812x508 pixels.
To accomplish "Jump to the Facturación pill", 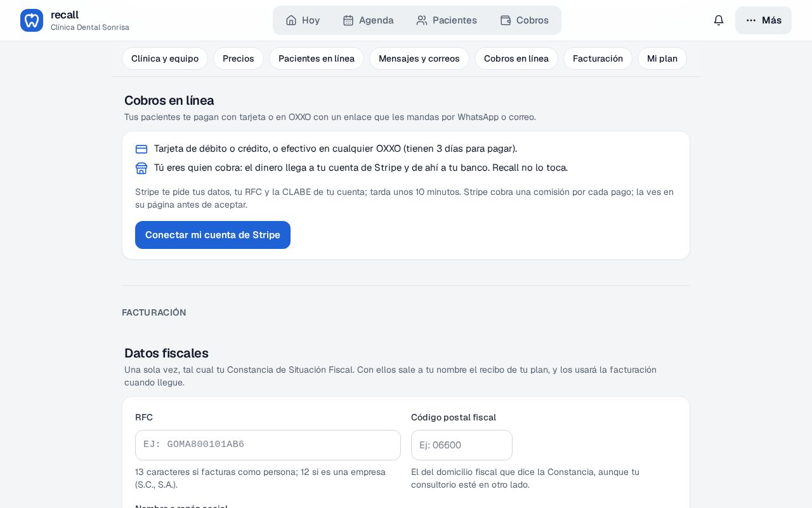I will pyautogui.click(x=598, y=58).
